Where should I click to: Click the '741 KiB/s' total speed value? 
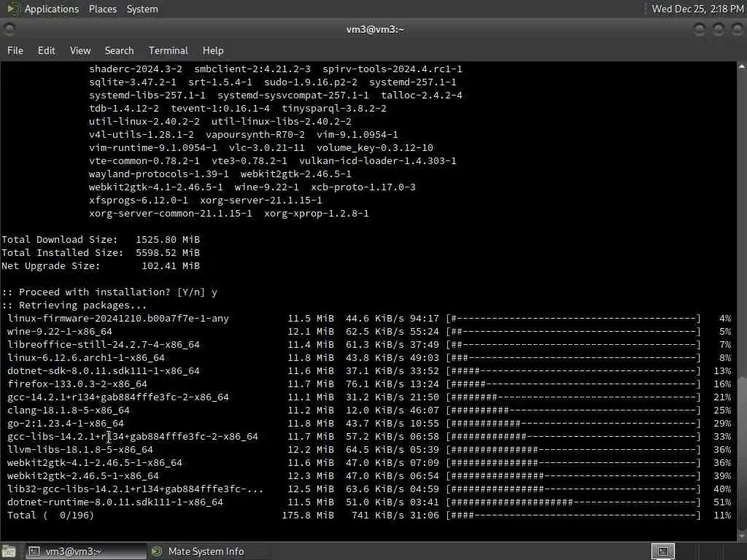[x=378, y=516]
